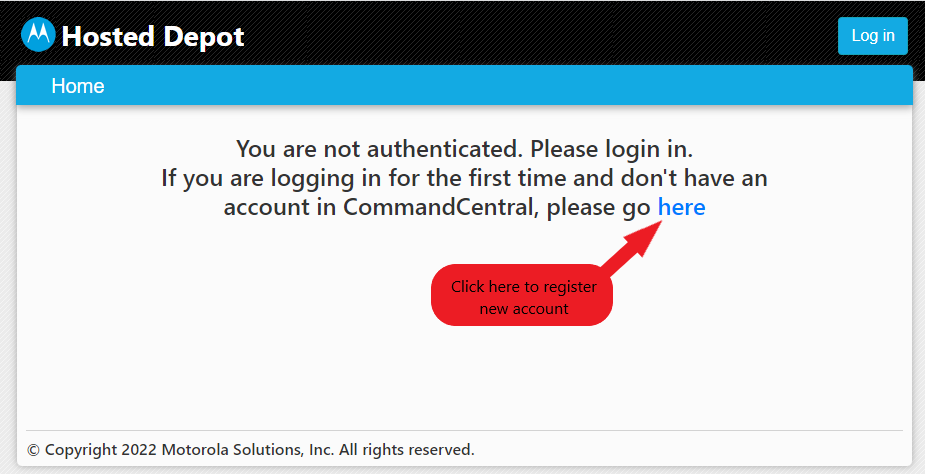Screen dimensions: 925x474
Task: Click the red arrow pointing to here
Action: coord(634,247)
